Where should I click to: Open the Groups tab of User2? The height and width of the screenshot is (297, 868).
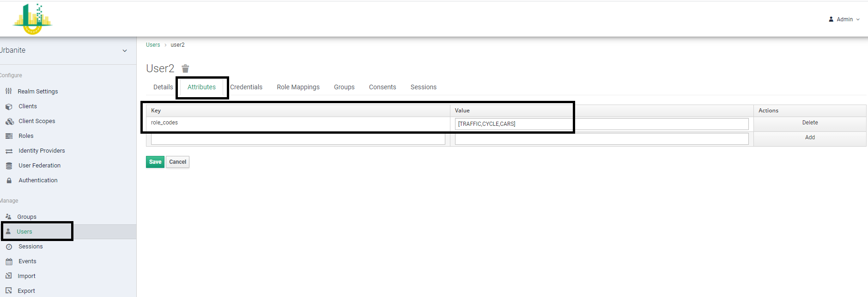coord(344,87)
